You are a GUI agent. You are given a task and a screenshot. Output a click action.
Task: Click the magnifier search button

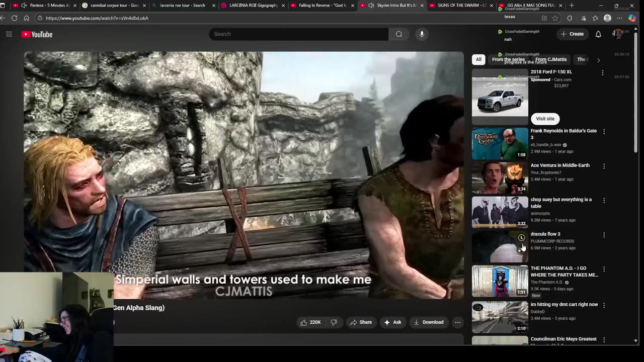click(x=399, y=34)
